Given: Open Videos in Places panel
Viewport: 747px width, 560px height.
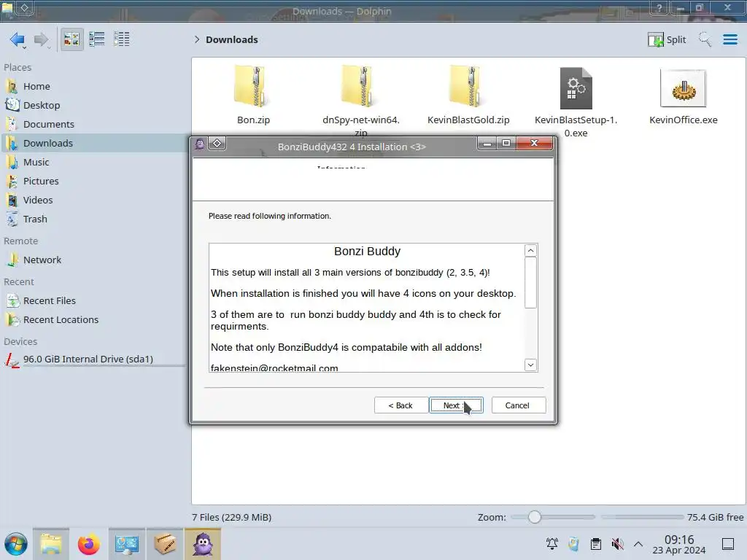Looking at the screenshot, I should click(93, 201).
